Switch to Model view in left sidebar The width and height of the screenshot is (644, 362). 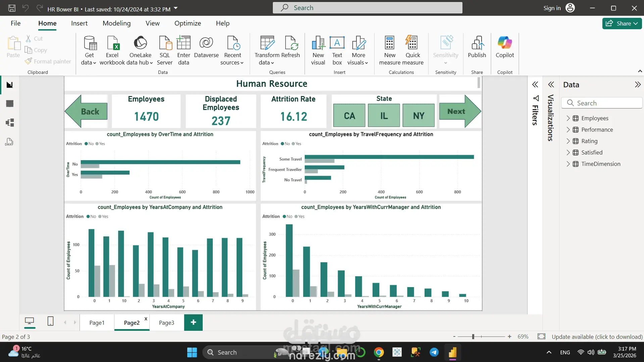click(10, 123)
